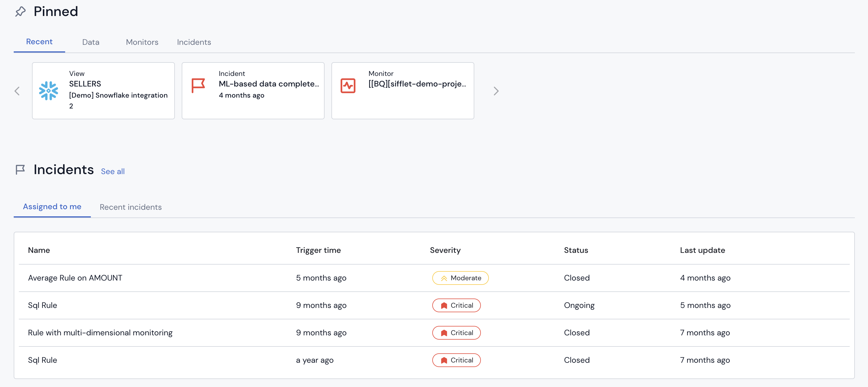Open the ML-based data completeness incident card
Screen dimensions: 868x387
(268, 84)
